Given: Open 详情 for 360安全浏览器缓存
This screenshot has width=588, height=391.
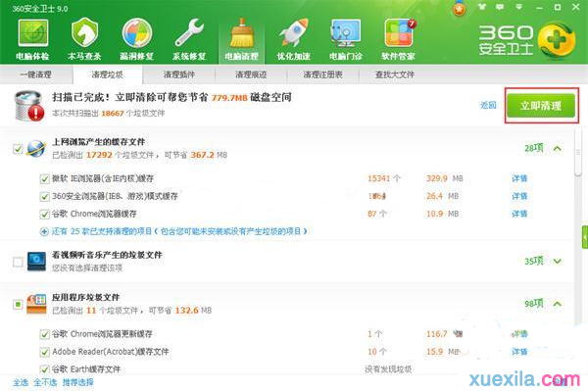Looking at the screenshot, I should tap(519, 196).
